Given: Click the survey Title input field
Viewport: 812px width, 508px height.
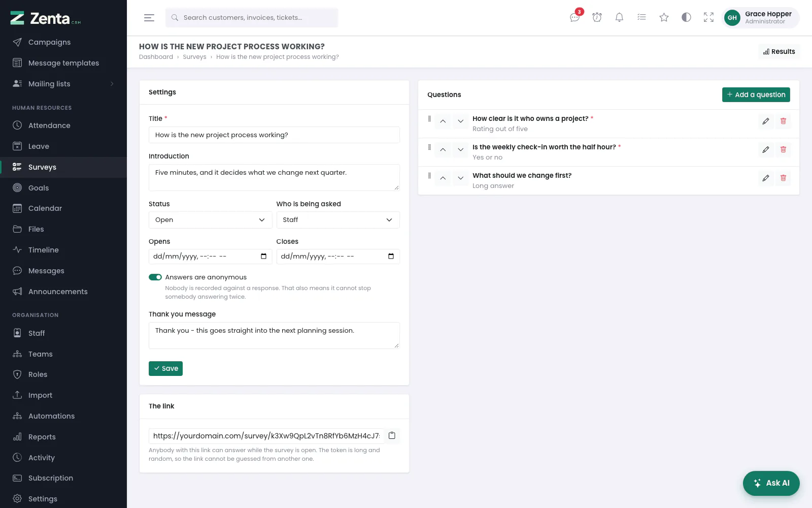Looking at the screenshot, I should (274, 135).
